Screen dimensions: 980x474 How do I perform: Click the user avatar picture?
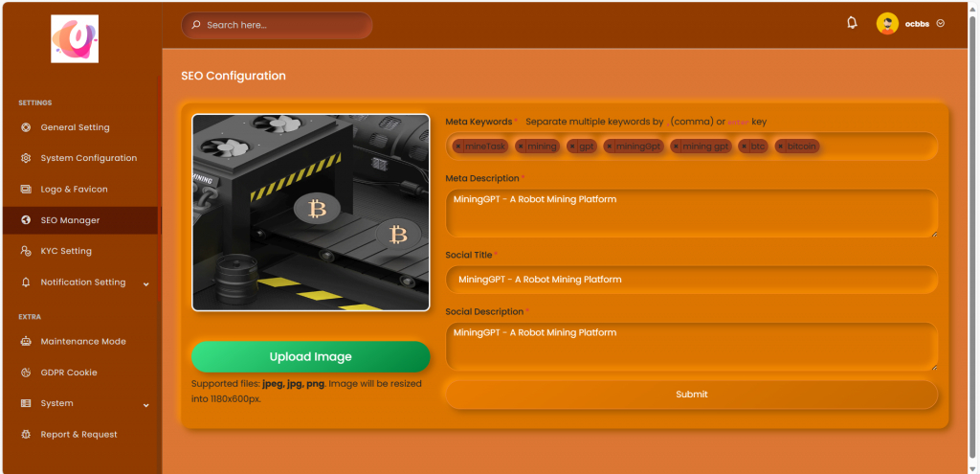887,24
